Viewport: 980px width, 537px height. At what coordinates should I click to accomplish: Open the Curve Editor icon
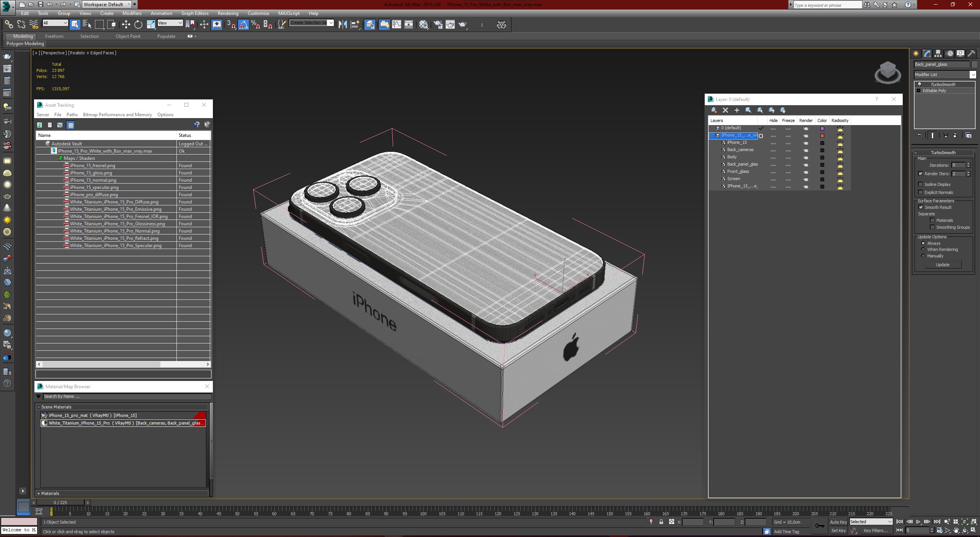[397, 24]
